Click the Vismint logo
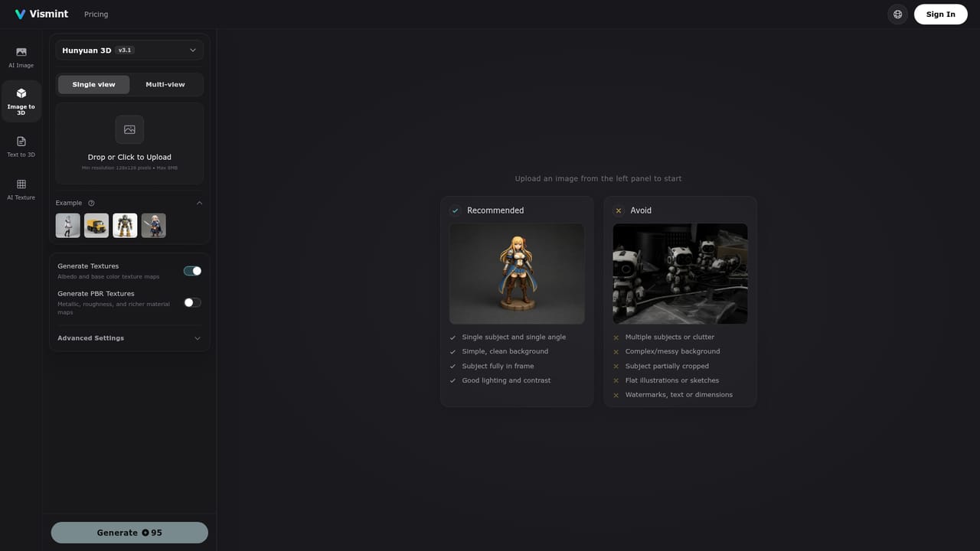This screenshot has height=551, width=980. click(x=41, y=14)
